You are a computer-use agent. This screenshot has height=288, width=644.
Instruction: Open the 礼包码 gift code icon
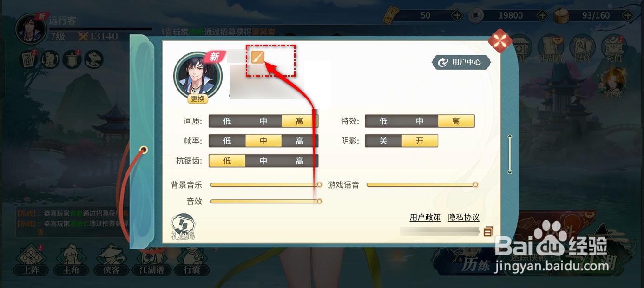point(183,226)
